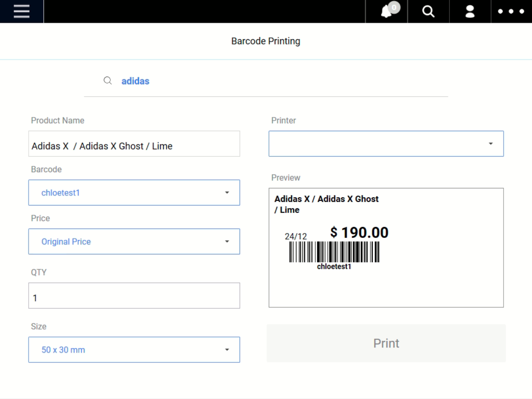Click the preview label title text
Image resolution: width=532 pixels, height=399 pixels.
click(327, 204)
